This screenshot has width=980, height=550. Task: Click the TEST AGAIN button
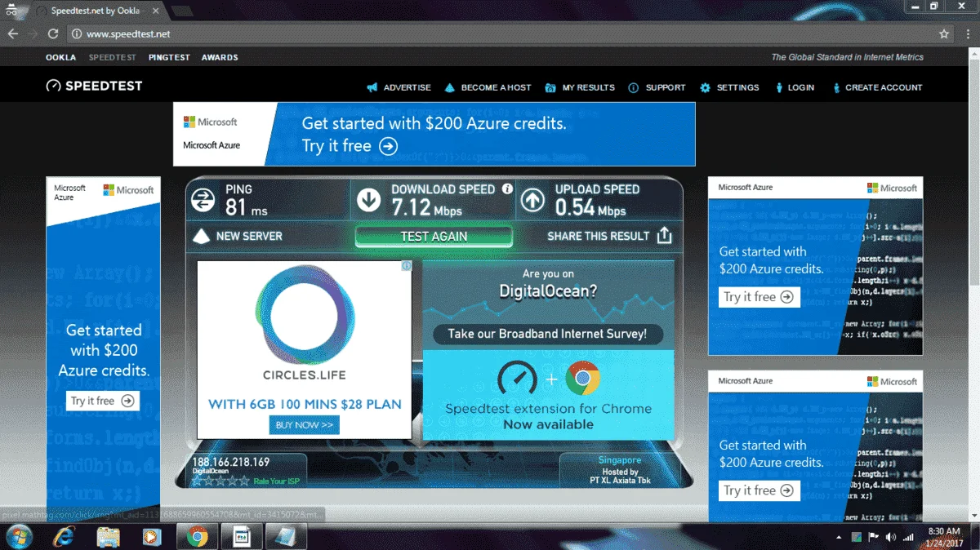tap(434, 236)
